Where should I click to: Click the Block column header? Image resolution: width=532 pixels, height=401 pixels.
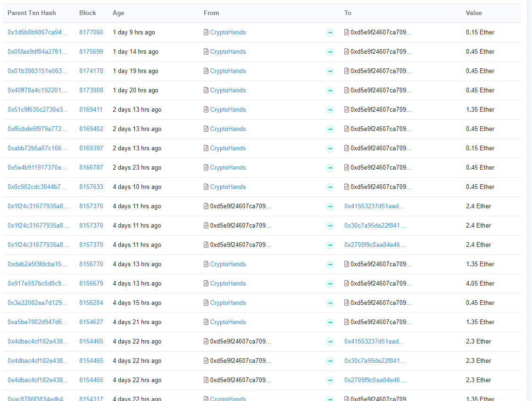click(88, 13)
